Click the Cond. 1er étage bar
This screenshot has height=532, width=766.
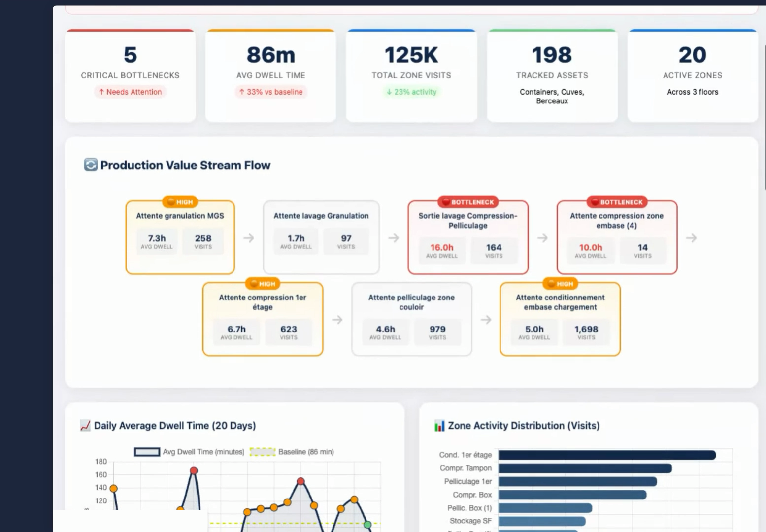click(607, 455)
